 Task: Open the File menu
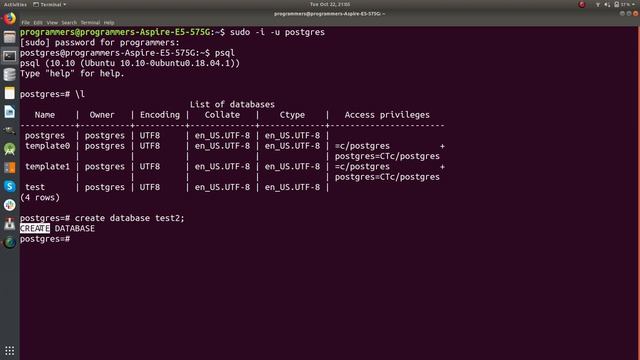pyautogui.click(x=25, y=23)
